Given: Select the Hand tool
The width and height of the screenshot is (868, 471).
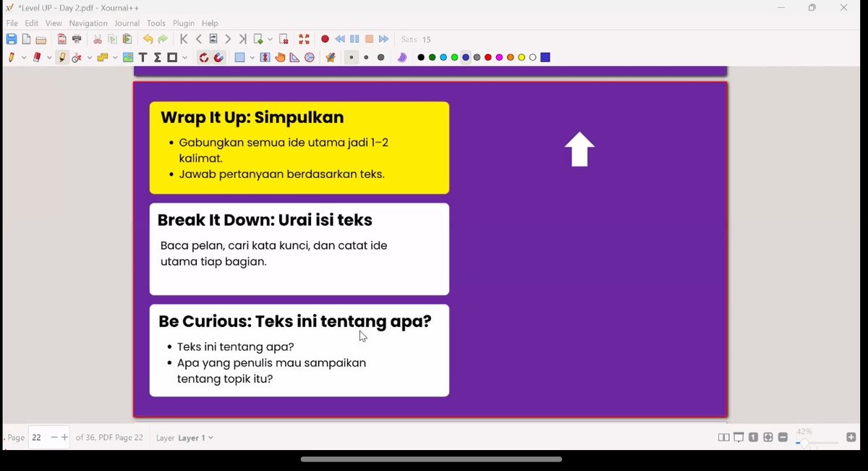Looking at the screenshot, I should (280, 57).
